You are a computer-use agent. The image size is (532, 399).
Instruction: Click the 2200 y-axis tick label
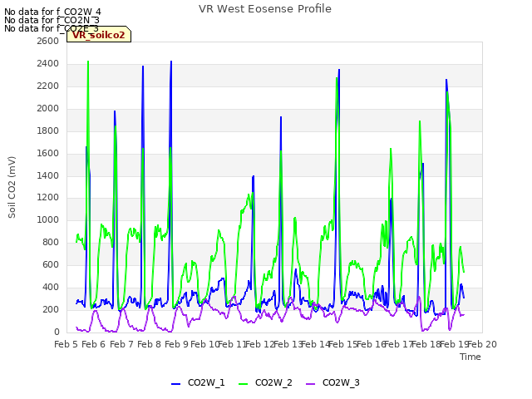tap(48, 86)
